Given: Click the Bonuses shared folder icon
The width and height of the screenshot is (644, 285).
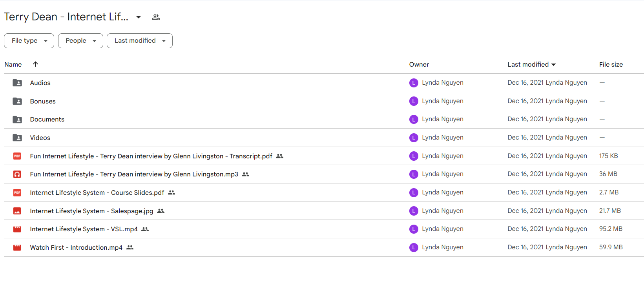Looking at the screenshot, I should (x=17, y=101).
